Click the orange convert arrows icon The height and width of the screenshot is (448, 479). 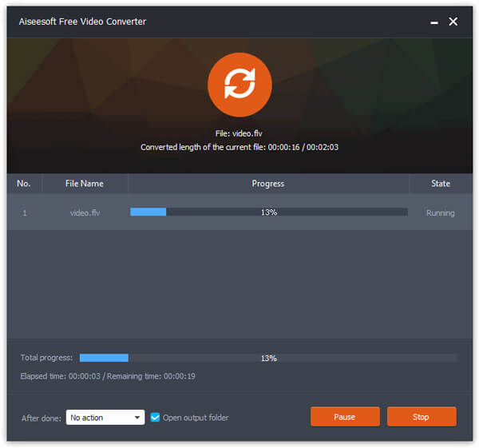tap(239, 85)
